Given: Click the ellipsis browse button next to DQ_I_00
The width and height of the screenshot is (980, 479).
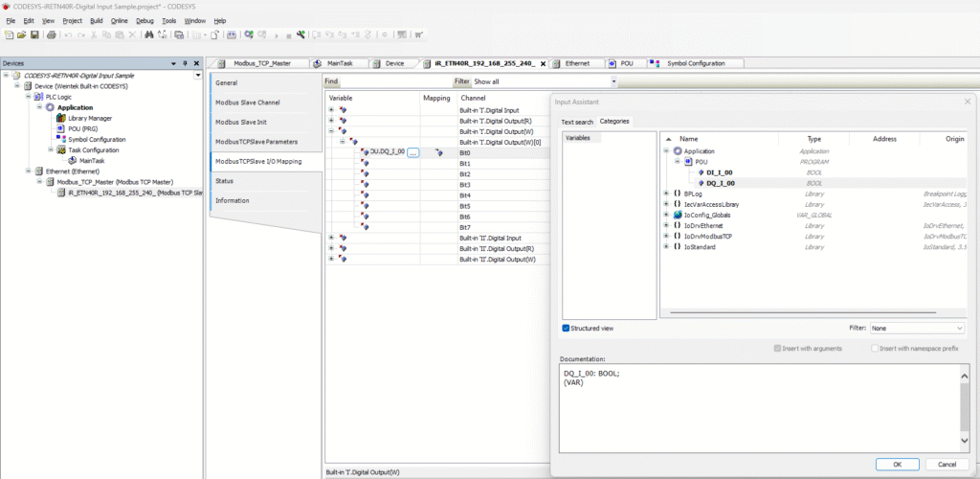Looking at the screenshot, I should click(x=412, y=152).
